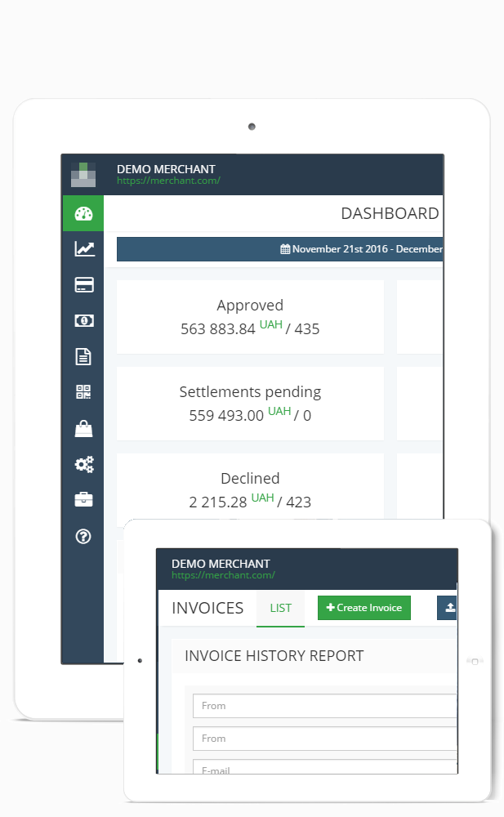Follow the merchant.com link in dashboard header

pyautogui.click(x=168, y=181)
